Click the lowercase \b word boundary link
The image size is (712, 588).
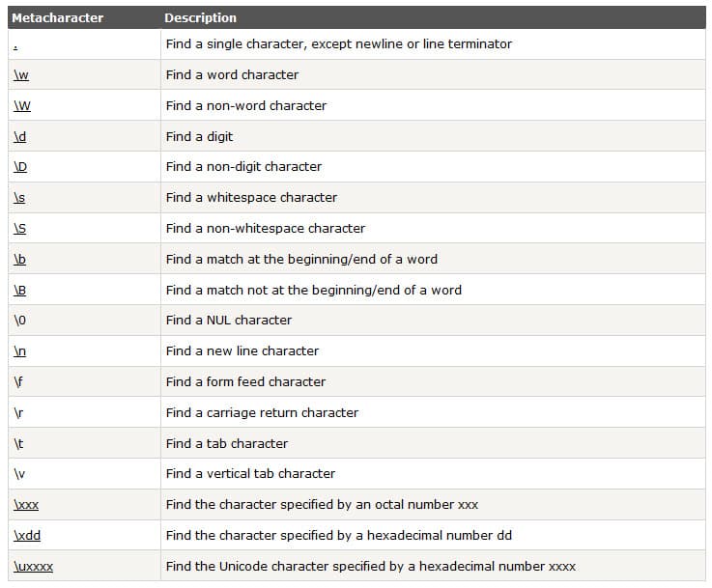(x=20, y=260)
